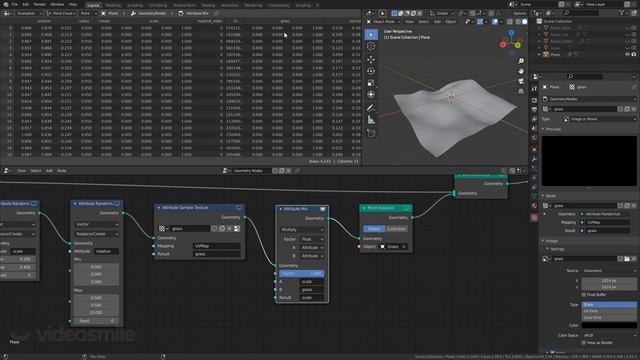Open the Texture properties checker tab
The height and width of the screenshot is (360, 640).
point(534,218)
